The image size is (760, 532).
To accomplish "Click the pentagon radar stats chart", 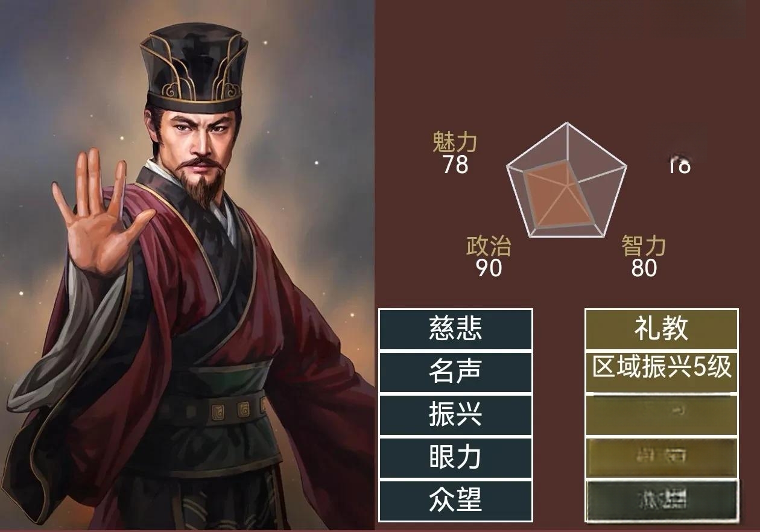I will click(566, 180).
